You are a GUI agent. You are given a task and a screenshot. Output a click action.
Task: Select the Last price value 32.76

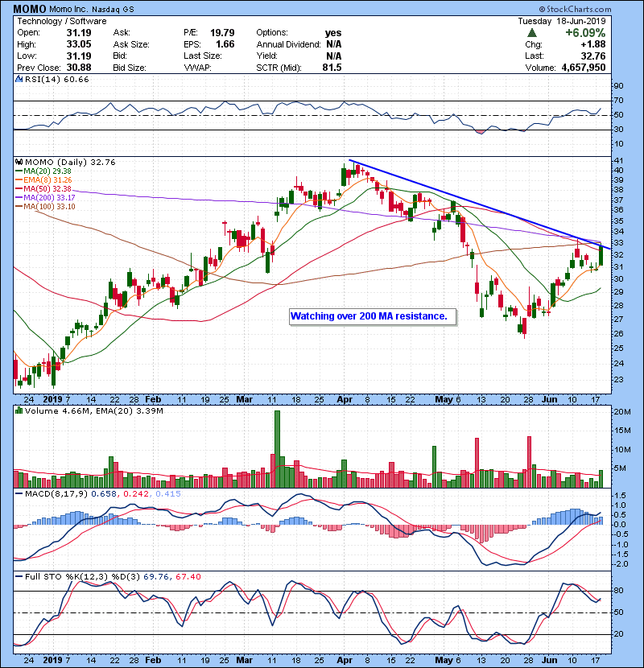[x=593, y=56]
